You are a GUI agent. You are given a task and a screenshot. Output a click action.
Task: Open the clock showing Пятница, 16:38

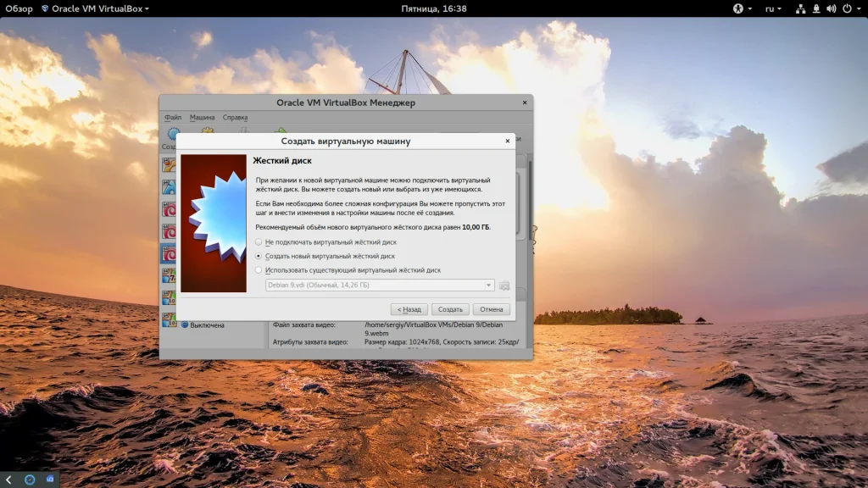(433, 8)
